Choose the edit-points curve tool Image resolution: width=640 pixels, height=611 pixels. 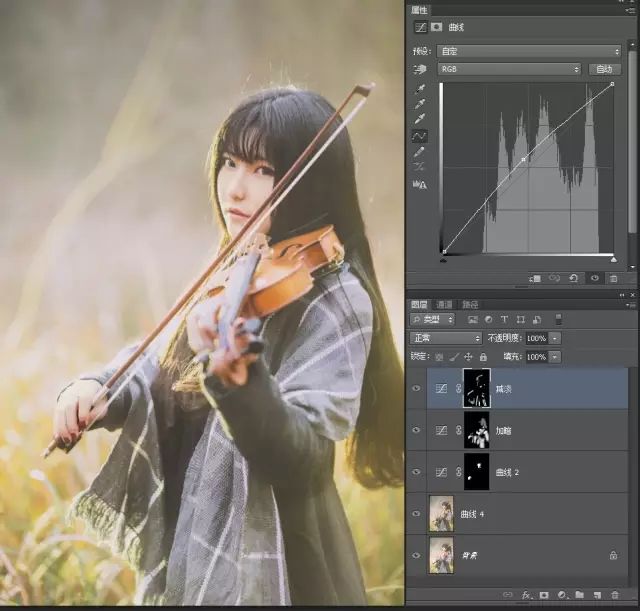[x=421, y=135]
